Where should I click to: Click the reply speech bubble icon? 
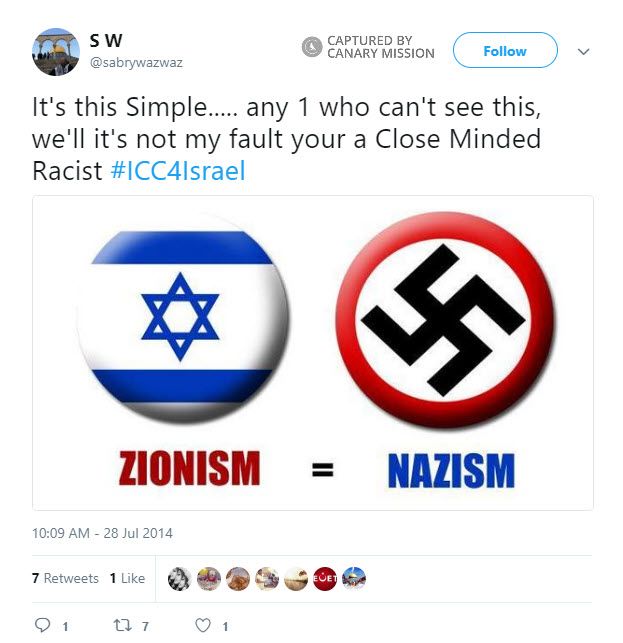[x=42, y=625]
